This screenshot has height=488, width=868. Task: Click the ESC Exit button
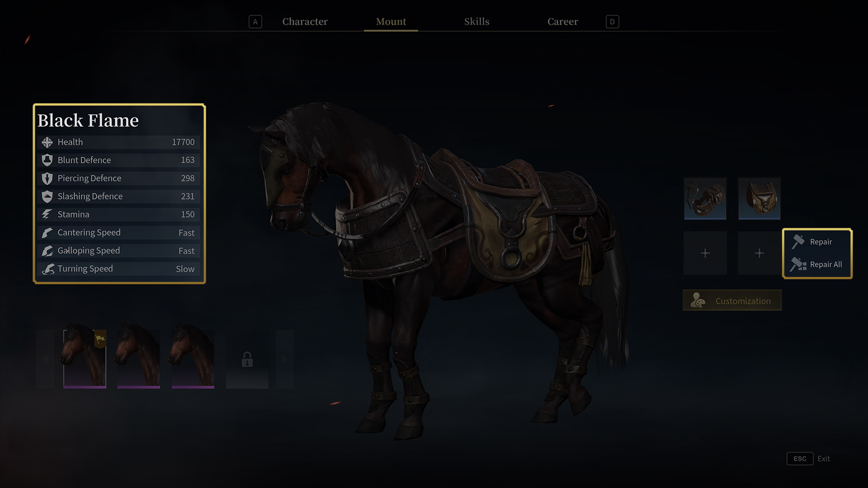[808, 459]
